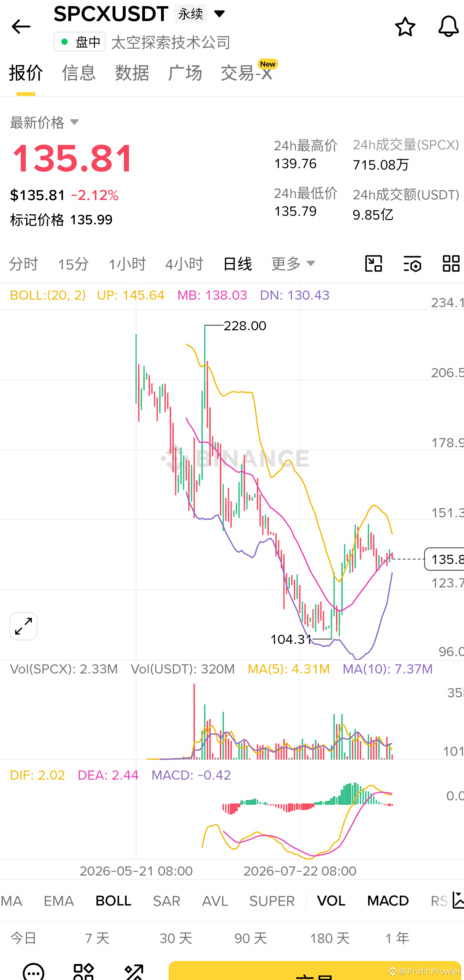Tap the 太空探索技术公司 company name
The width and height of the screenshot is (464, 980).
click(171, 42)
